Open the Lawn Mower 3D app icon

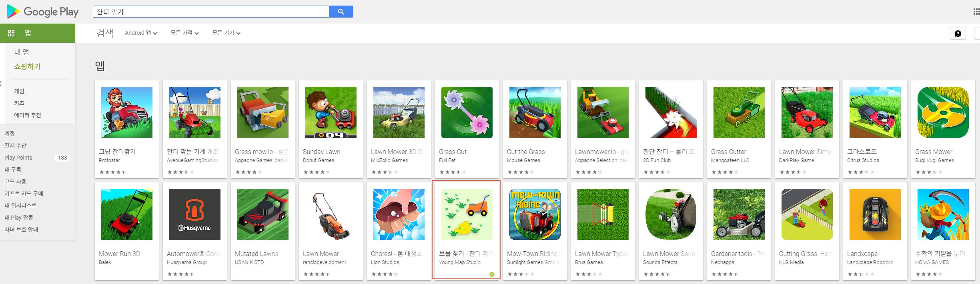[x=399, y=112]
